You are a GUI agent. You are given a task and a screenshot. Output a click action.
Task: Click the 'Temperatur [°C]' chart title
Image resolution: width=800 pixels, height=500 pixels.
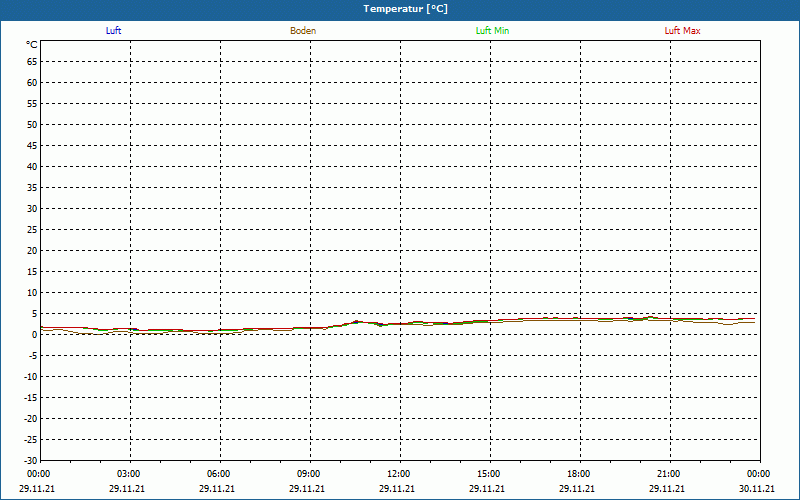tap(406, 9)
